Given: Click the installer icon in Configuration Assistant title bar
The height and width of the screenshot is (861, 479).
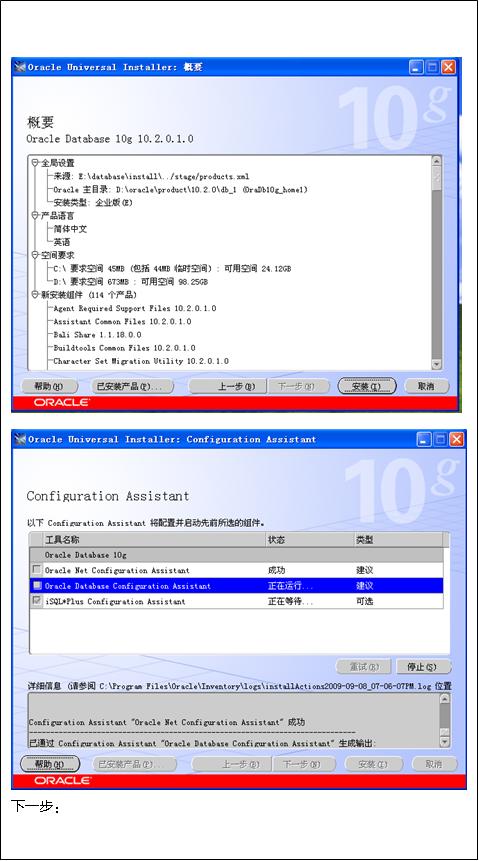Looking at the screenshot, I should click(x=20, y=439).
